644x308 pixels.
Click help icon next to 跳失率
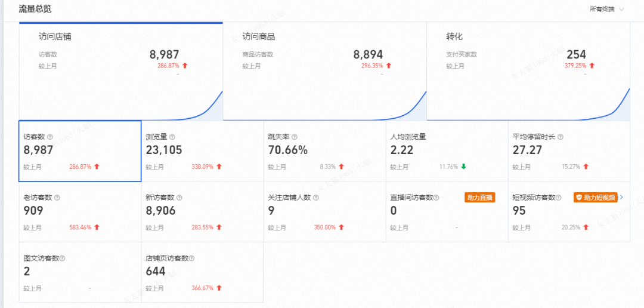coord(295,137)
